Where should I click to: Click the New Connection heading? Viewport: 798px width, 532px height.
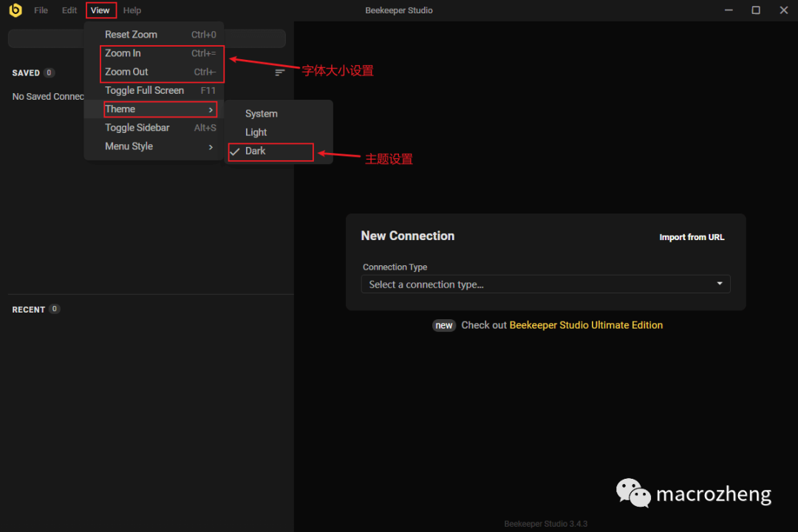click(x=408, y=236)
